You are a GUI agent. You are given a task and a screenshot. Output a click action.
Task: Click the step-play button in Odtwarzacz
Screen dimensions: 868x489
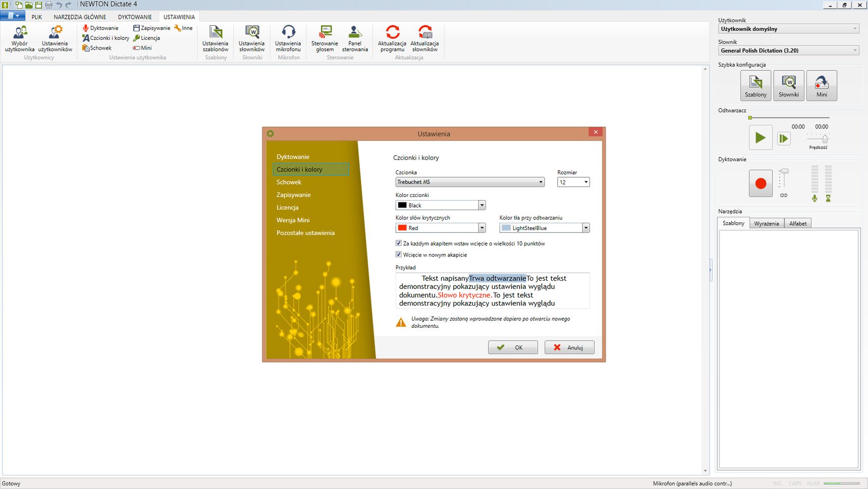click(x=784, y=138)
